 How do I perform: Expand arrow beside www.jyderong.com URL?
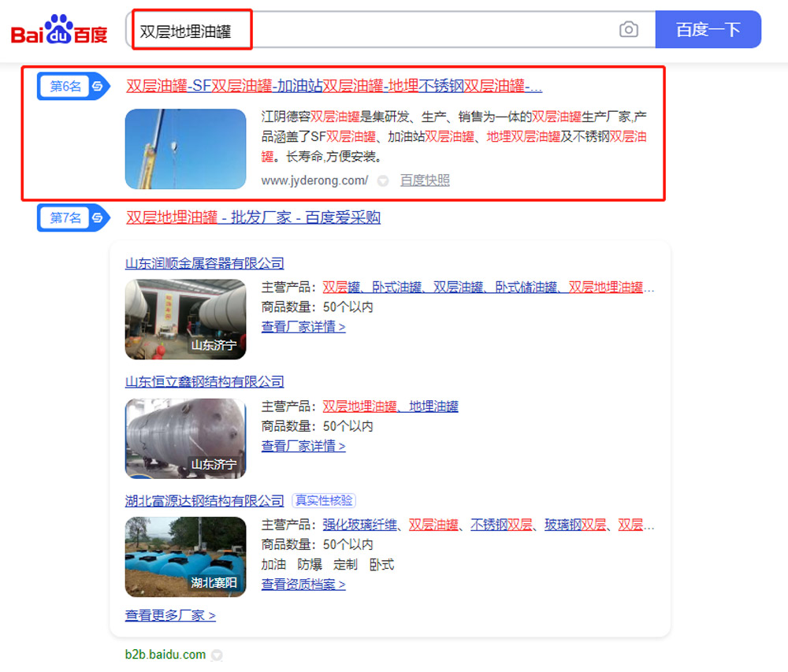coord(383,181)
